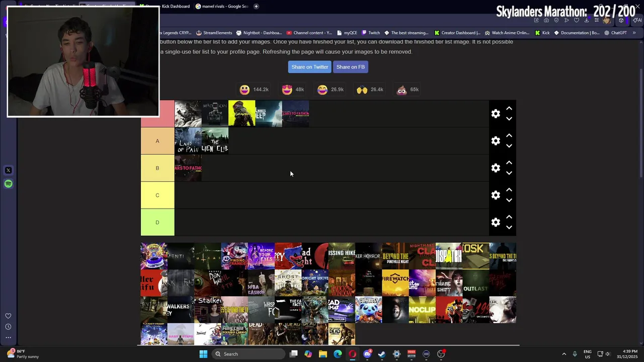Move tier A row down with chevron
This screenshot has height=362, width=644.
[x=509, y=146]
